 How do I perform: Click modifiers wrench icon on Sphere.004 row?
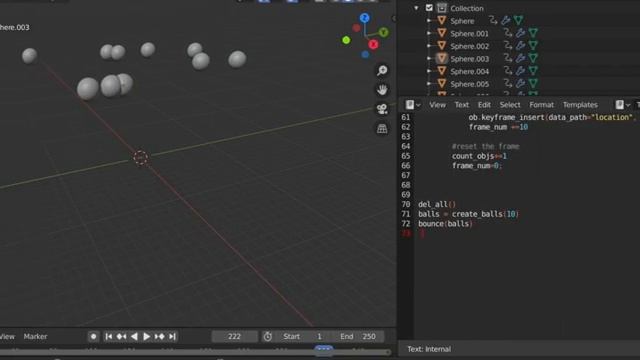pos(520,71)
